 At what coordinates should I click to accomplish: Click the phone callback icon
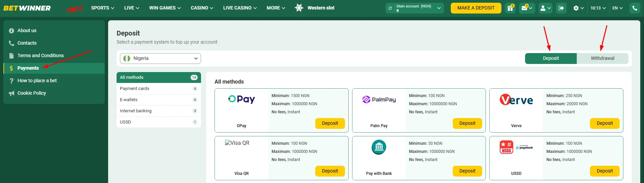(x=635, y=8)
